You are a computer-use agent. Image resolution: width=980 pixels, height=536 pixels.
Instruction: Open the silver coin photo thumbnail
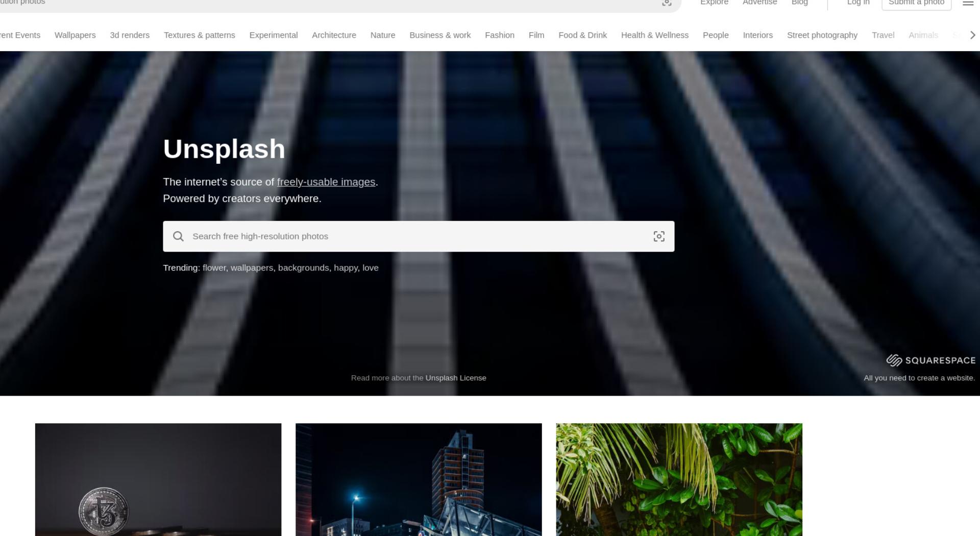click(x=158, y=480)
